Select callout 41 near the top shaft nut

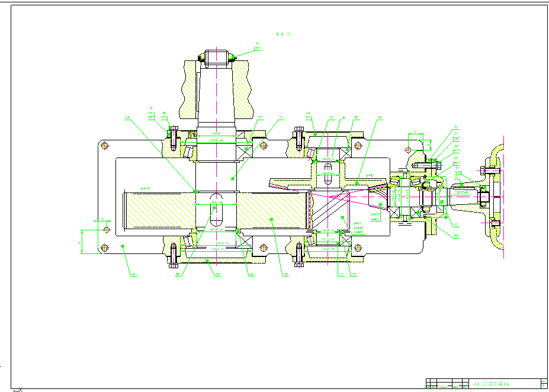point(258,44)
